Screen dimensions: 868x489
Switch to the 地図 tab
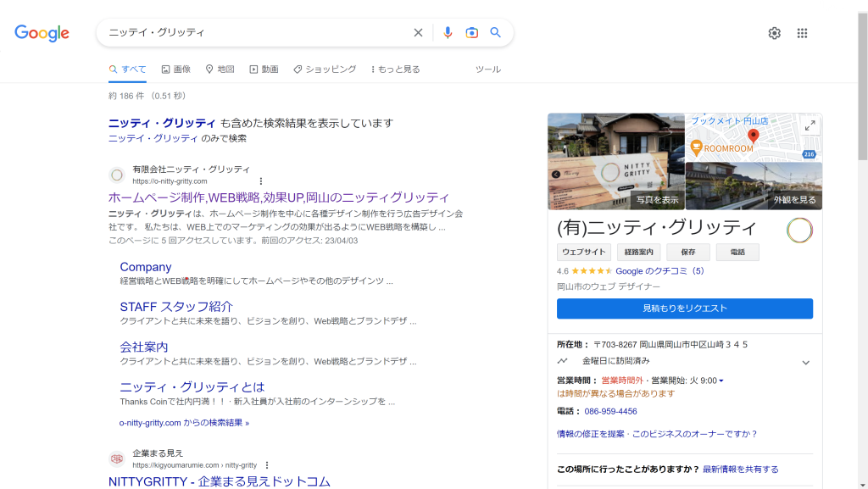220,69
